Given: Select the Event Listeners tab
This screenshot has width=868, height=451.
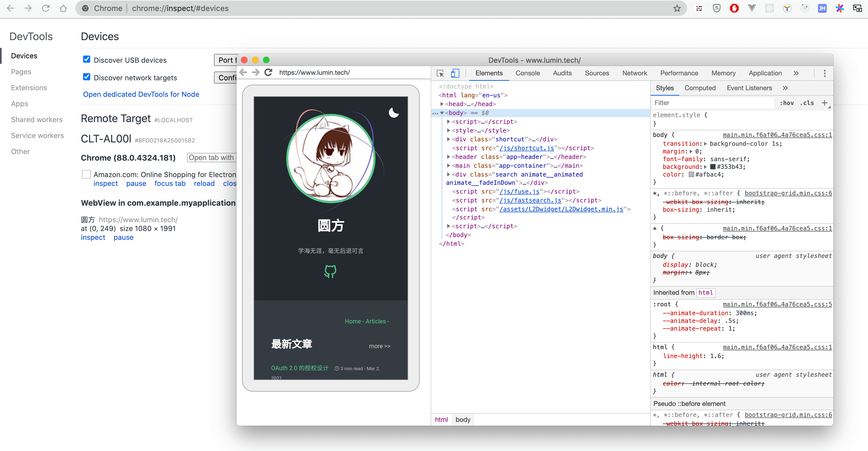Looking at the screenshot, I should pyautogui.click(x=749, y=88).
